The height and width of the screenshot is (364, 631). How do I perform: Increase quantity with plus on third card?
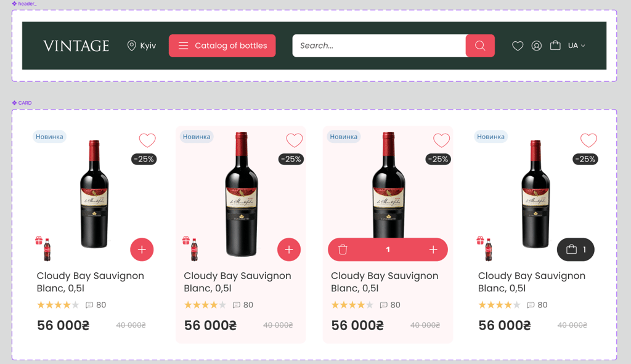point(433,249)
